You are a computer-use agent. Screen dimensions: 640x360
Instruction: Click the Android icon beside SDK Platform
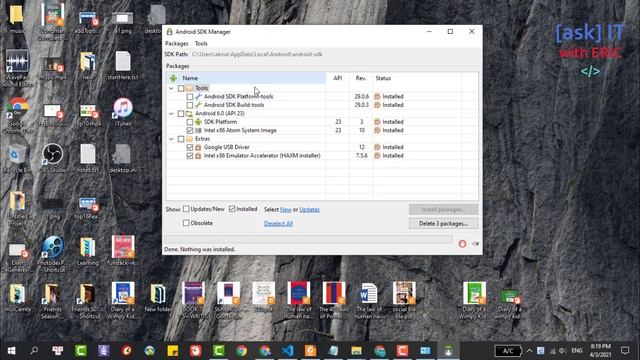click(198, 122)
